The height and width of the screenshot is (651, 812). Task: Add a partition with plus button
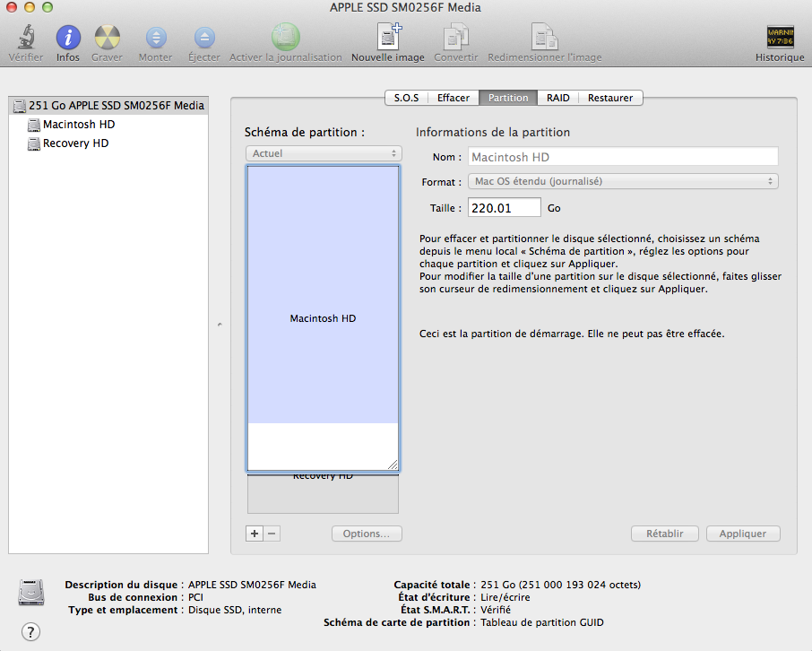tap(255, 534)
